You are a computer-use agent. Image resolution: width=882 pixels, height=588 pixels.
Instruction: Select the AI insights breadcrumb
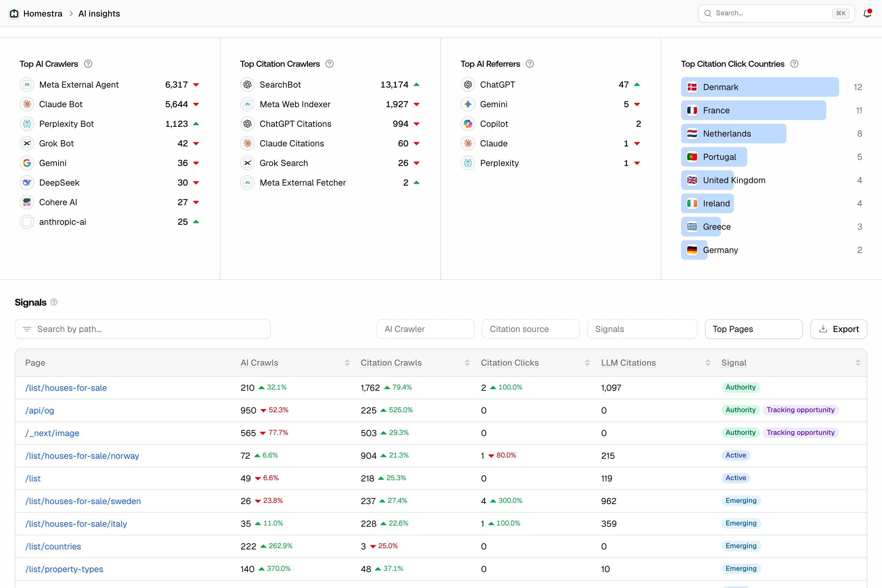99,13
